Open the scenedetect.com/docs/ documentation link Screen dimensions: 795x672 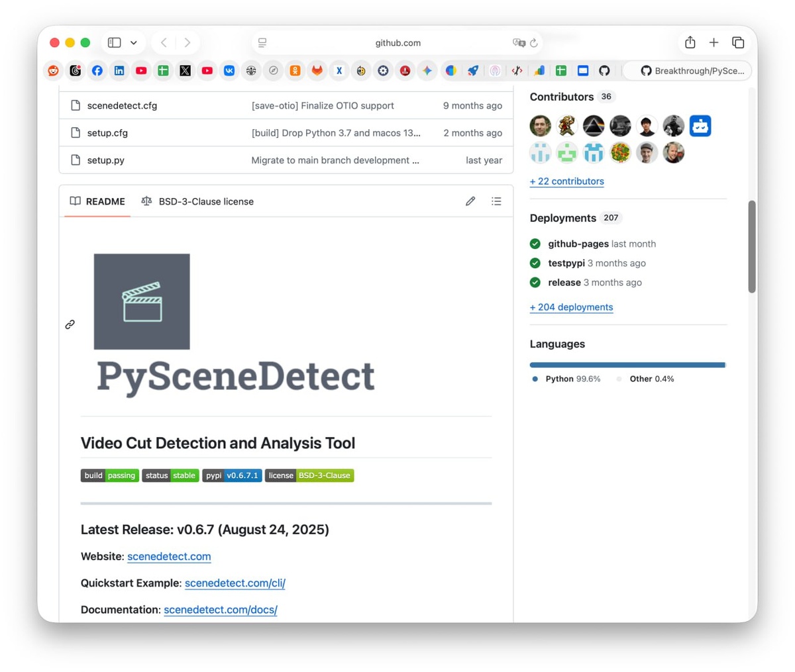pyautogui.click(x=221, y=609)
